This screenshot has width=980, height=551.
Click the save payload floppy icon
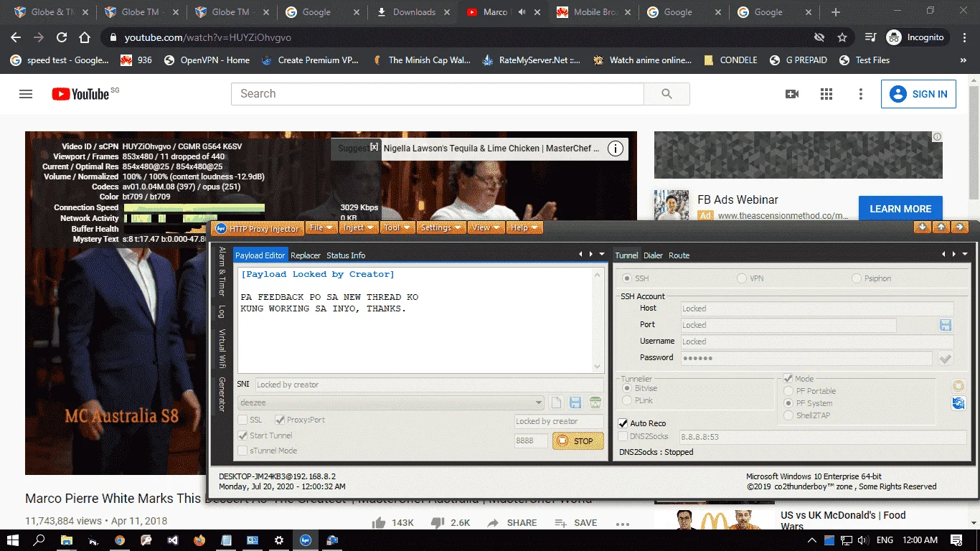point(575,403)
